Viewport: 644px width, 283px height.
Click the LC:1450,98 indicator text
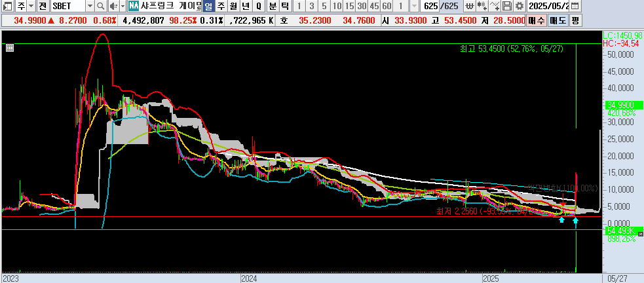click(622, 36)
